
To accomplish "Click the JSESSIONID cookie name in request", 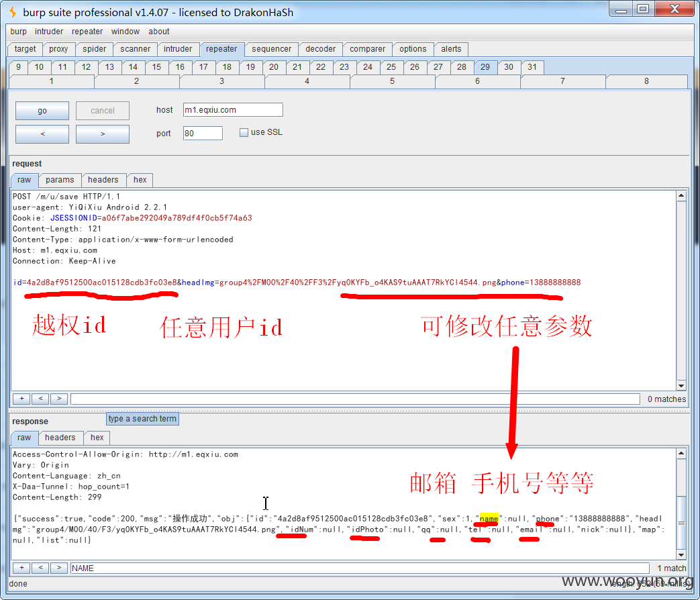I will coord(73,218).
